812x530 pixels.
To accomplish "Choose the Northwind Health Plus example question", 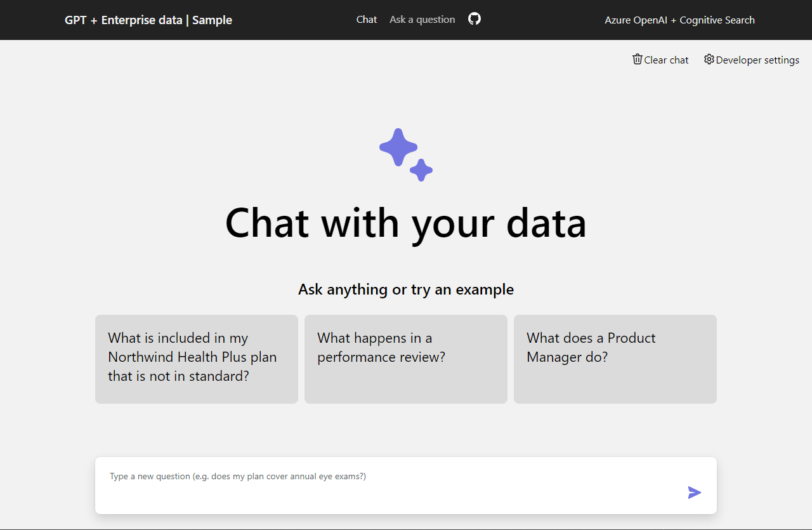I will [196, 359].
